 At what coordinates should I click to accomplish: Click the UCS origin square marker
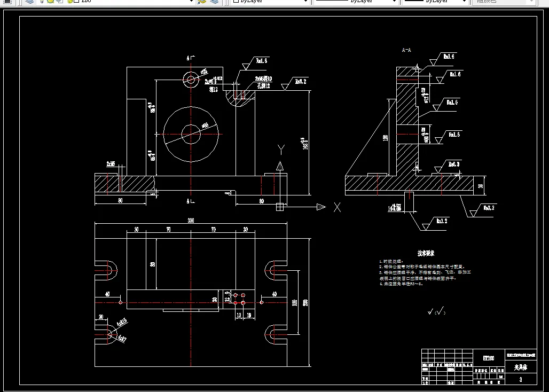click(280, 207)
